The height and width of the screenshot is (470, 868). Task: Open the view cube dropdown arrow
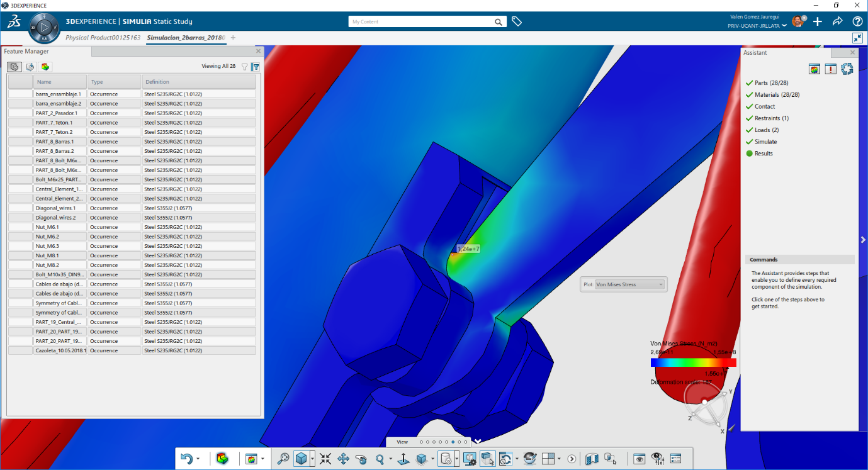coord(312,459)
